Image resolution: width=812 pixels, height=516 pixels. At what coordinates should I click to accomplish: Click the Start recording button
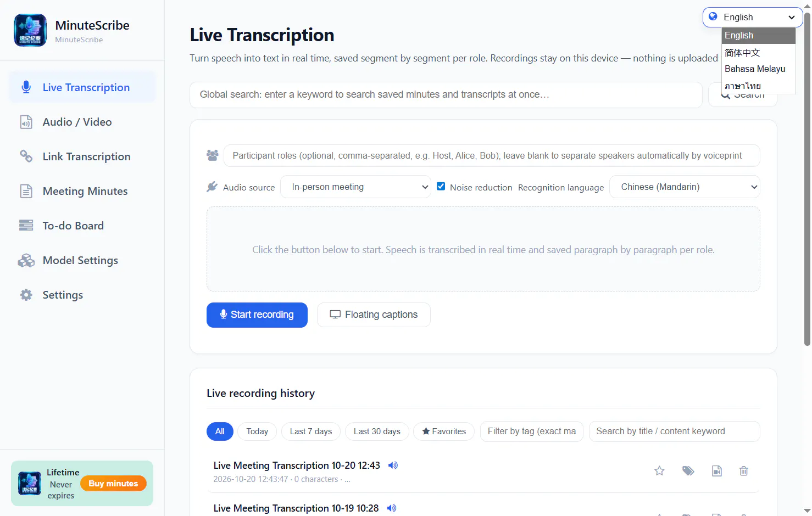(257, 315)
